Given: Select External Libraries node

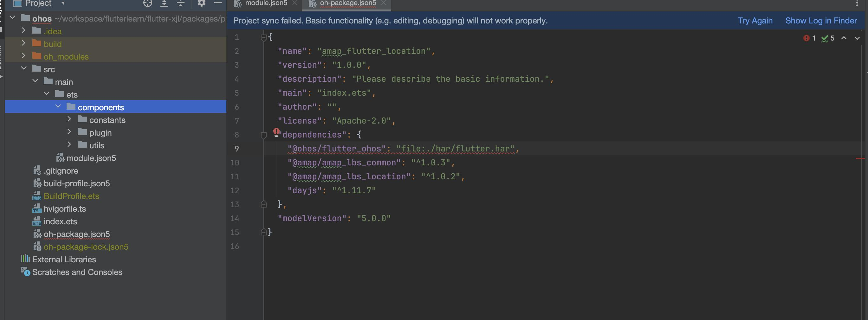Looking at the screenshot, I should click(x=64, y=259).
